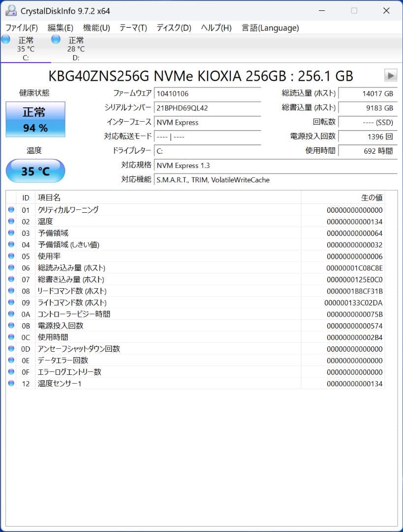This screenshot has width=403, height=532.
Task: Click the next disk arrow button
Action: pos(391,75)
